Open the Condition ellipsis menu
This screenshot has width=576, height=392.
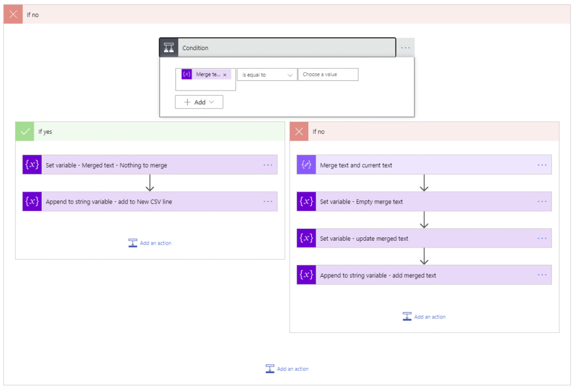point(405,48)
